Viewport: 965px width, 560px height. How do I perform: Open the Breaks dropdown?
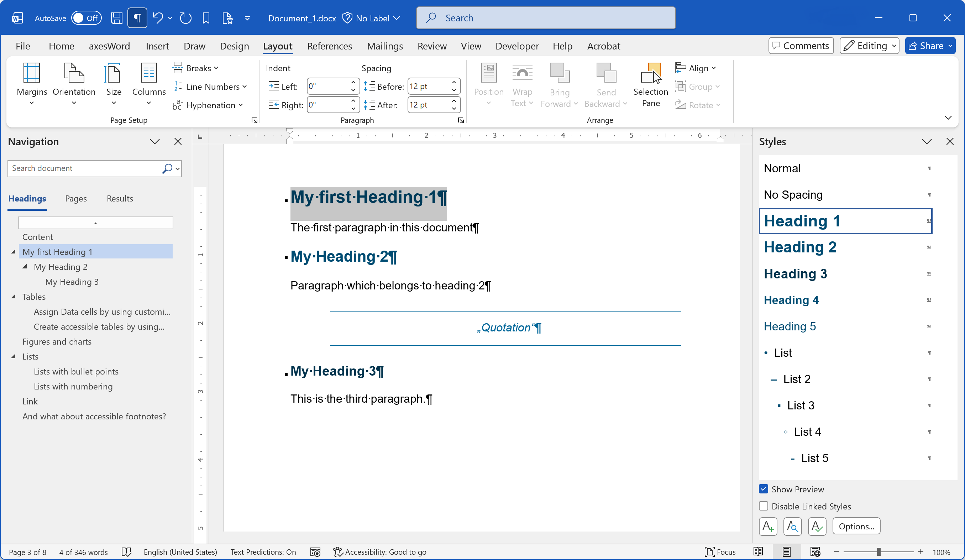(195, 68)
